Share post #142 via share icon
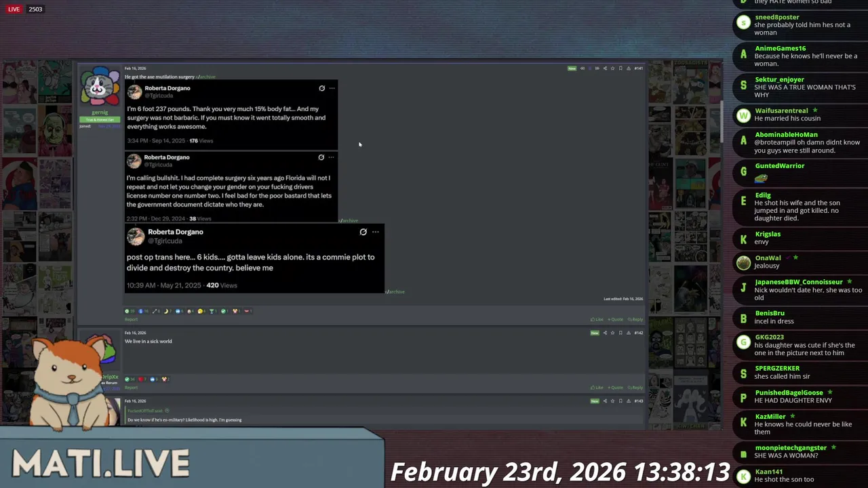This screenshot has width=868, height=488. point(605,333)
